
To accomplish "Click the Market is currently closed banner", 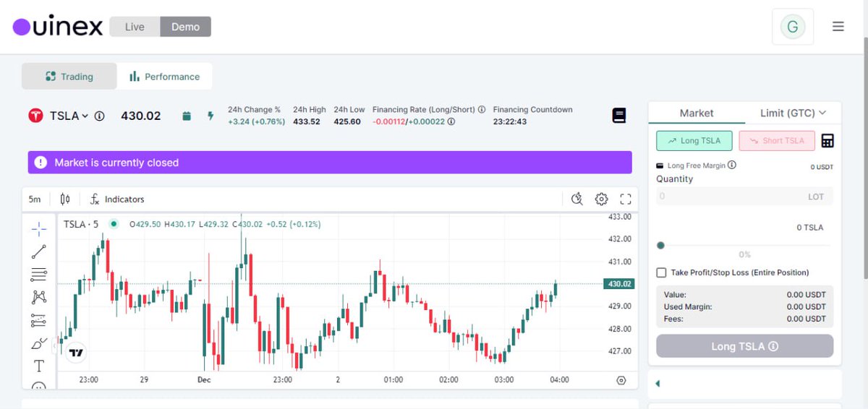I will point(330,163).
